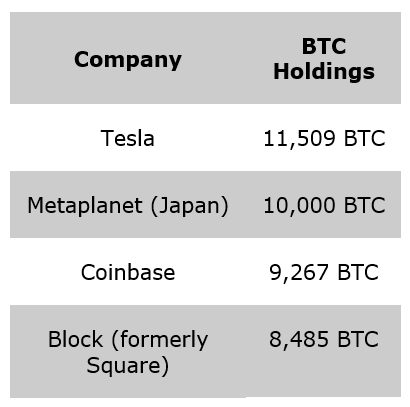Screen dimensions: 410x407
Task: Click the Metaplanet (Japan) cell
Action: 128,205
